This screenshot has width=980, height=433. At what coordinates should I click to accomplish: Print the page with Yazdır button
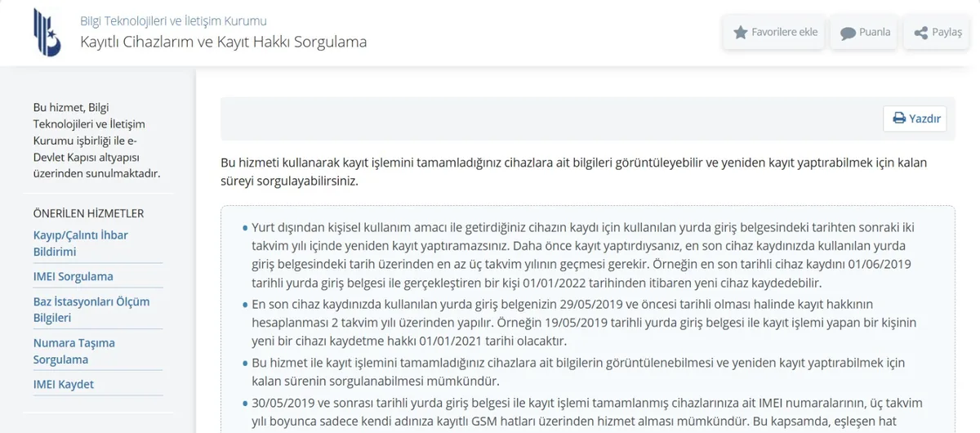[915, 118]
